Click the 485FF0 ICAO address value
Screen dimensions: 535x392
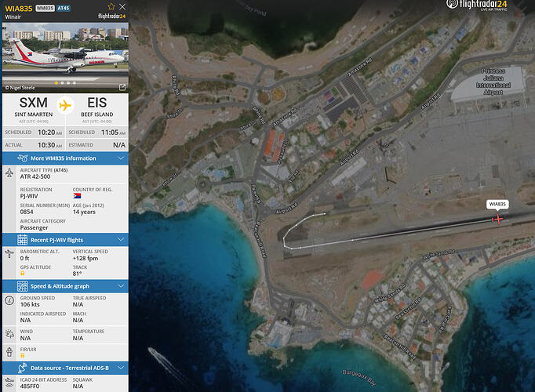coord(30,387)
